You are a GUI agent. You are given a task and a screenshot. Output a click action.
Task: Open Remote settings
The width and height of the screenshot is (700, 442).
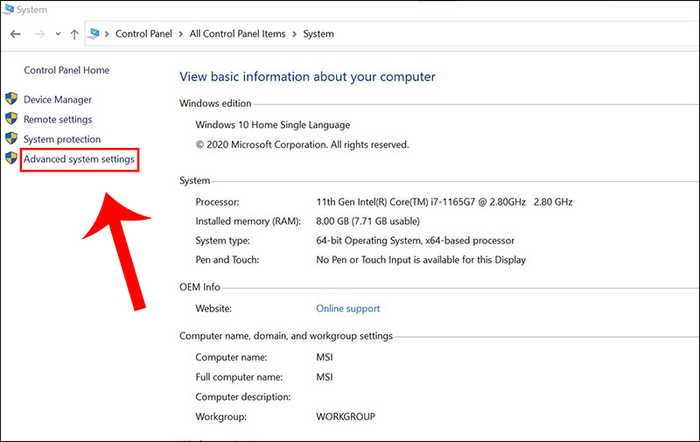tap(58, 120)
